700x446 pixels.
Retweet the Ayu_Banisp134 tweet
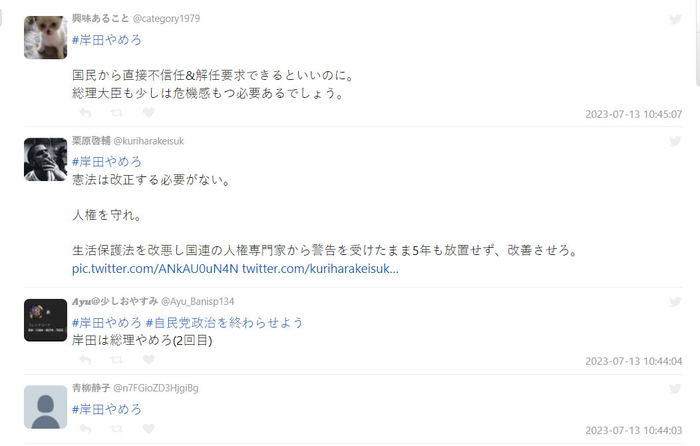click(x=117, y=359)
